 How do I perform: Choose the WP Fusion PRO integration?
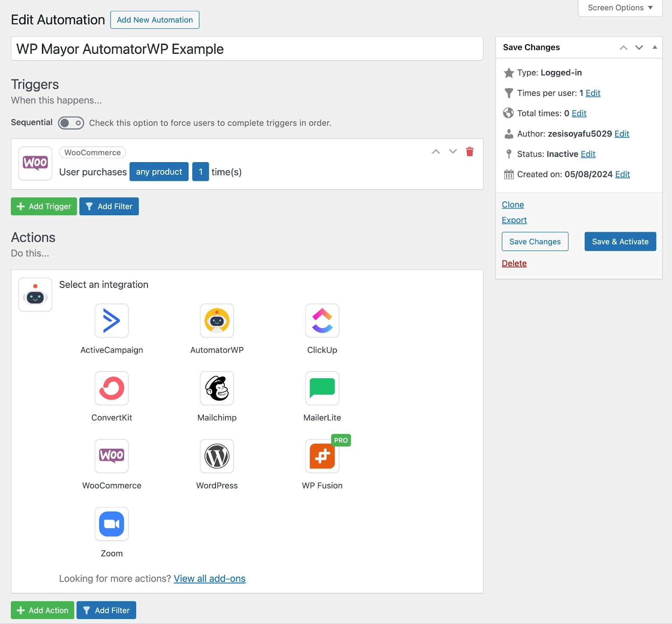tap(322, 456)
